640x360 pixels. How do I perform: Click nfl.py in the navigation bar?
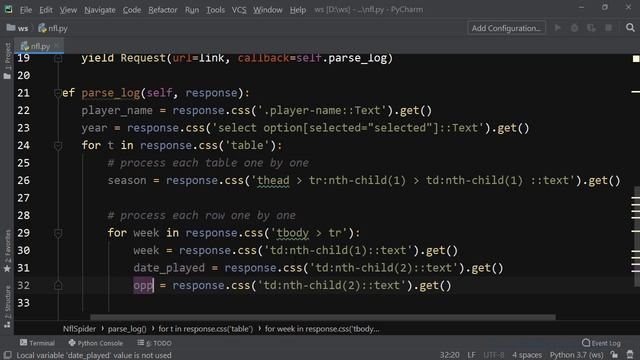coord(53,28)
